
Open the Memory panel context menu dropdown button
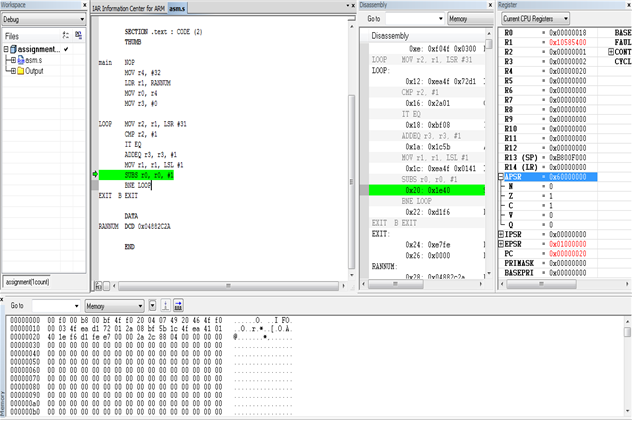click(x=153, y=306)
